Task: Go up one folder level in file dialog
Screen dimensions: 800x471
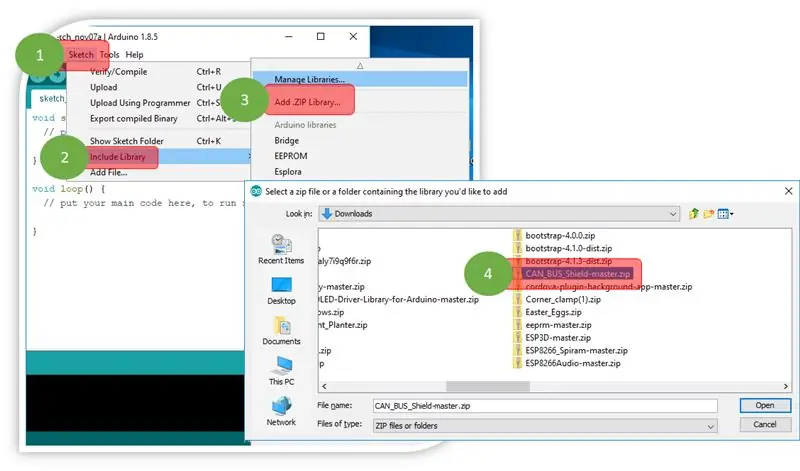Action: (693, 214)
